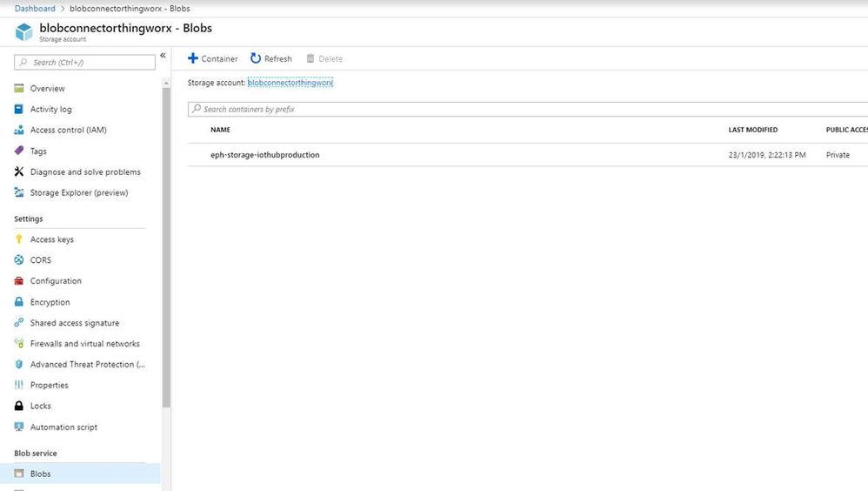868x491 pixels.
Task: Click the CORS globe icon
Action: [x=19, y=260]
